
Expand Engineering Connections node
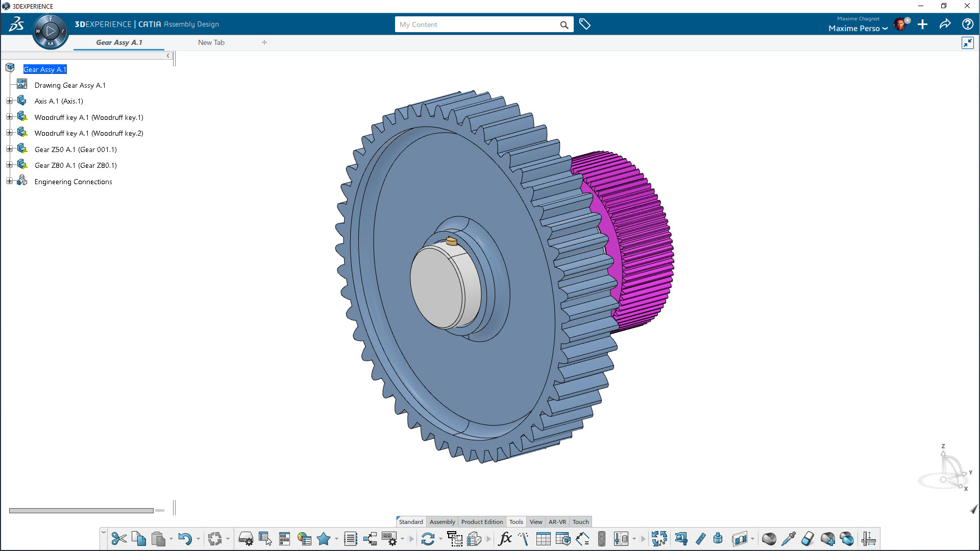[x=9, y=181]
